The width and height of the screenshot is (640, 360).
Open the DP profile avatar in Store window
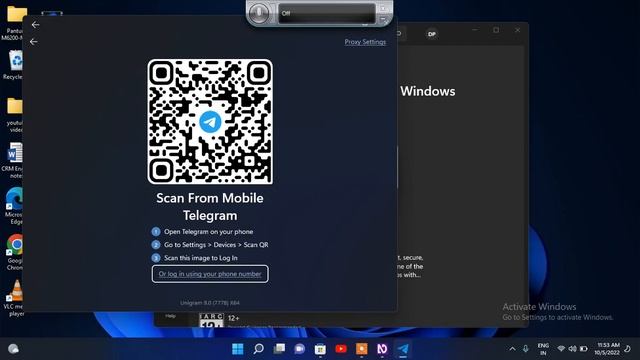click(x=431, y=34)
